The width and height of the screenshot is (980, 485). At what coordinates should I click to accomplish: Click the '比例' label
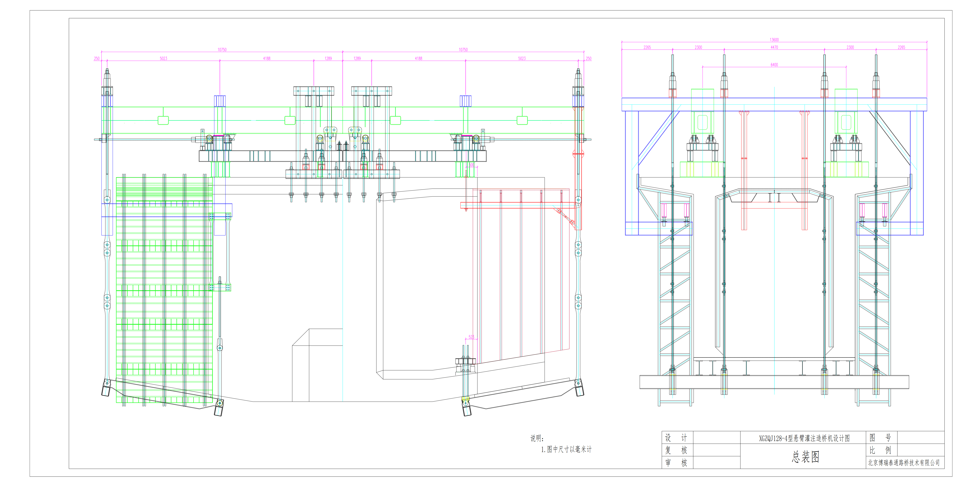coord(880,450)
